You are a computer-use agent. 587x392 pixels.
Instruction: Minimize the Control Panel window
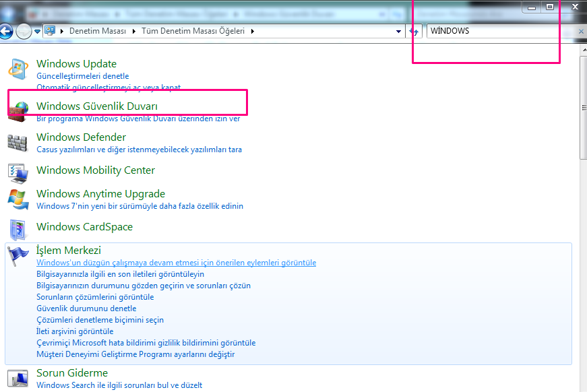click(532, 7)
